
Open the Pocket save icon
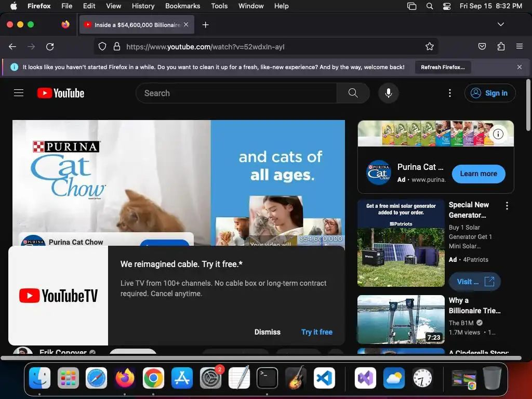482,46
